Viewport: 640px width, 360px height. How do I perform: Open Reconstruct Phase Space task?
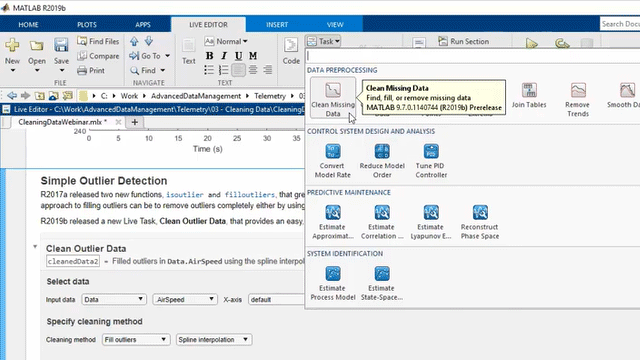pyautogui.click(x=480, y=222)
